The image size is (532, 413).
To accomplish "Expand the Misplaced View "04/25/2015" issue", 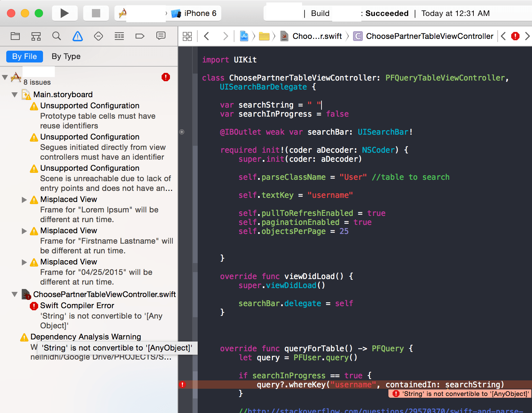I will tap(24, 262).
